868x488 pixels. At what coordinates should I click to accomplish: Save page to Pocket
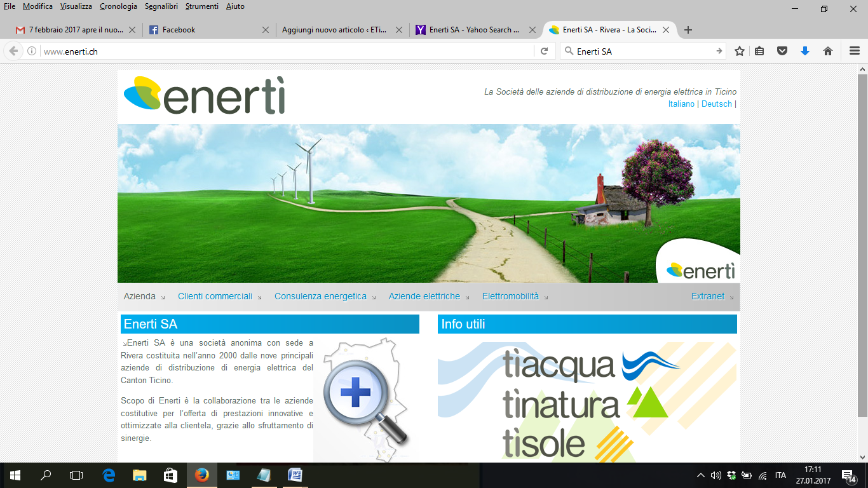click(x=782, y=51)
